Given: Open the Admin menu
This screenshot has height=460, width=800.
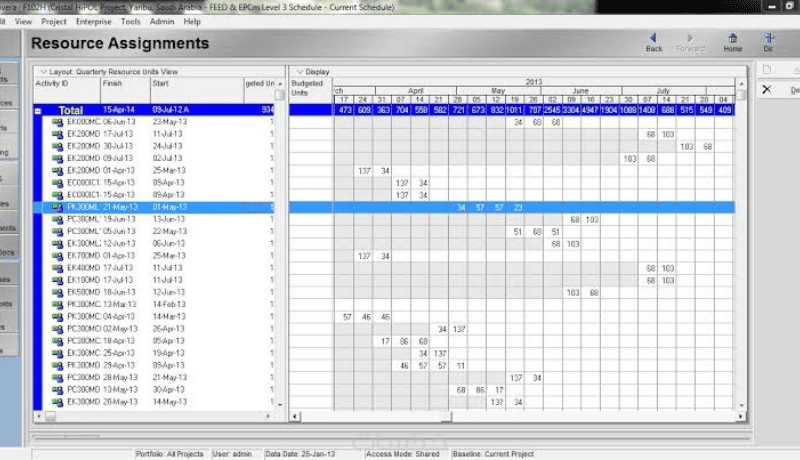Looking at the screenshot, I should (x=162, y=22).
